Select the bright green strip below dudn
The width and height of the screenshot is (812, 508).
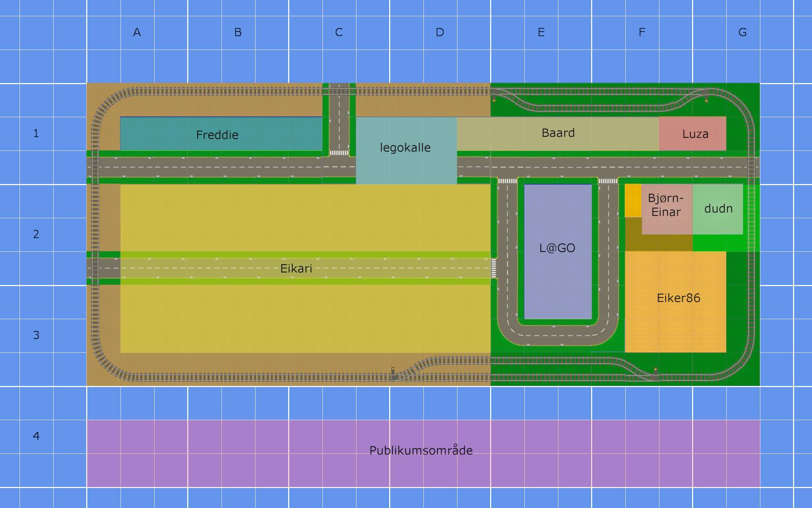719,243
